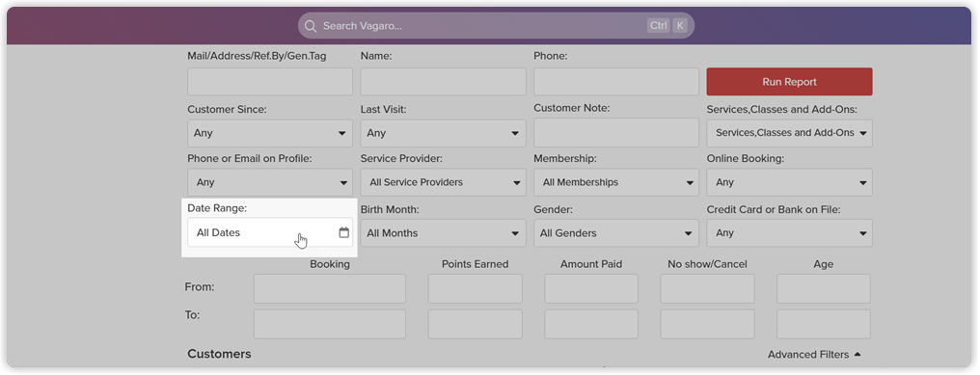Open the Membership dropdown
980x375 pixels.
616,182
